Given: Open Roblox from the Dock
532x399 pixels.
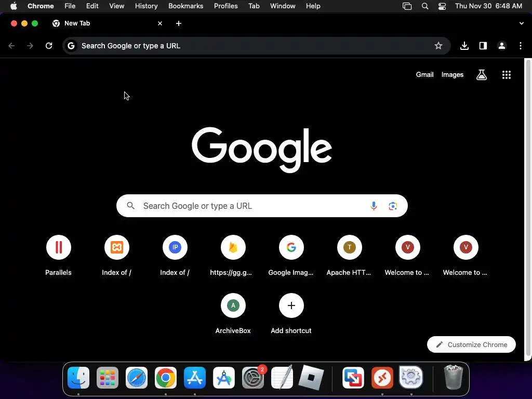Looking at the screenshot, I should 311,378.
